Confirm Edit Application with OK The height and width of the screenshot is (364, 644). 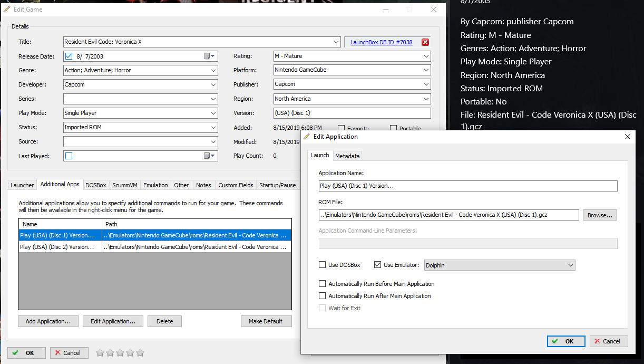click(566, 341)
